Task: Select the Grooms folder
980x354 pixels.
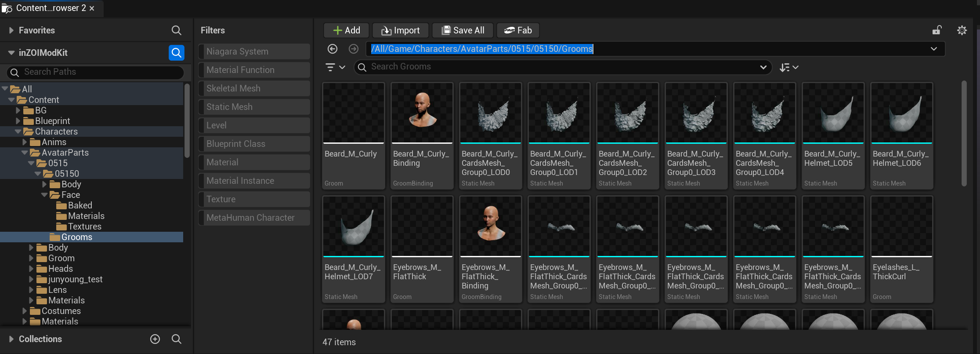Action: coord(92,237)
